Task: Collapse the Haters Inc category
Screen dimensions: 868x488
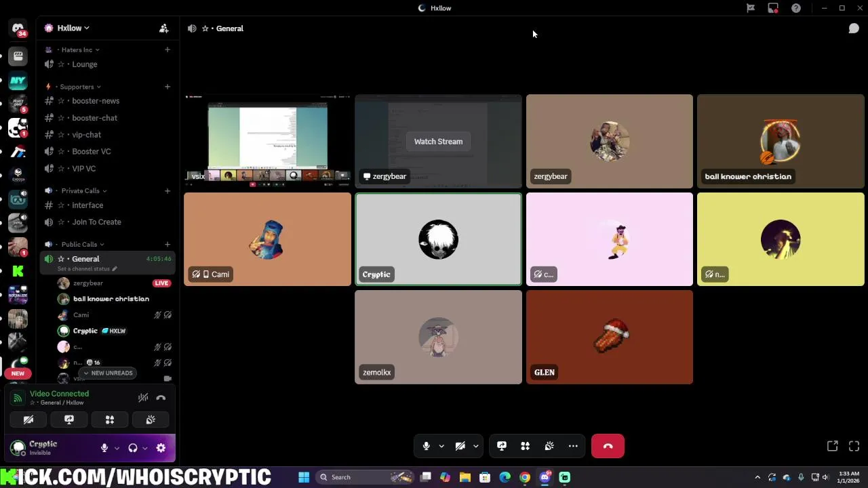Action: [80, 49]
